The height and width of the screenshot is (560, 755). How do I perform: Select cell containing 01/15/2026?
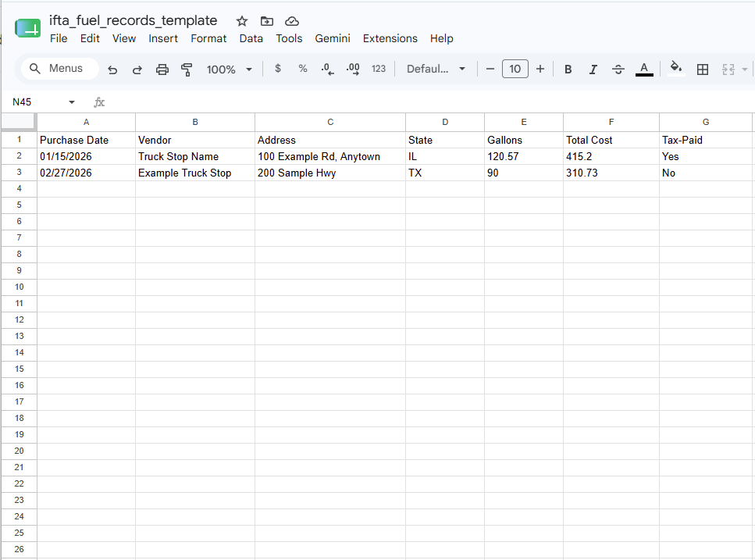tap(86, 156)
